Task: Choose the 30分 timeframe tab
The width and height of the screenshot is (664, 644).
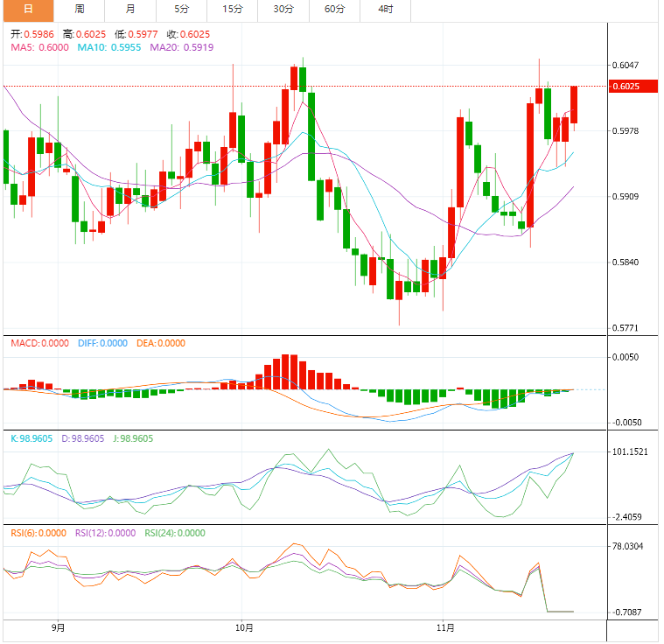Action: pyautogui.click(x=283, y=10)
